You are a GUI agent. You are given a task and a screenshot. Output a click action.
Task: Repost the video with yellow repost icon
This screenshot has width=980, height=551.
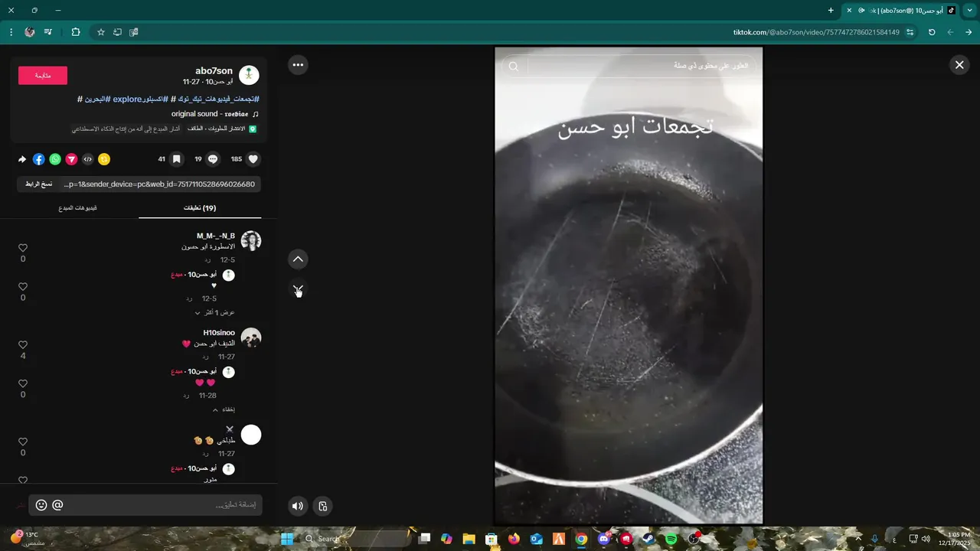[x=104, y=159]
